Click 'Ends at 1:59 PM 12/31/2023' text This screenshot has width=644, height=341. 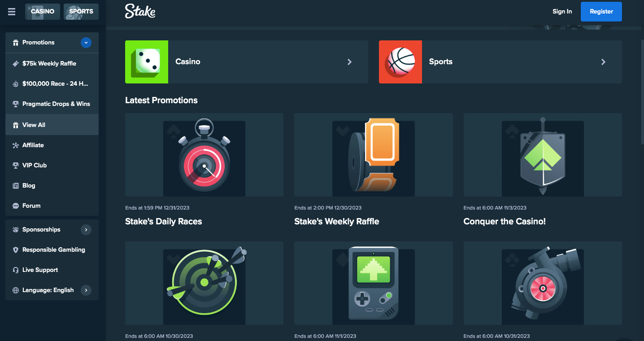tap(157, 208)
